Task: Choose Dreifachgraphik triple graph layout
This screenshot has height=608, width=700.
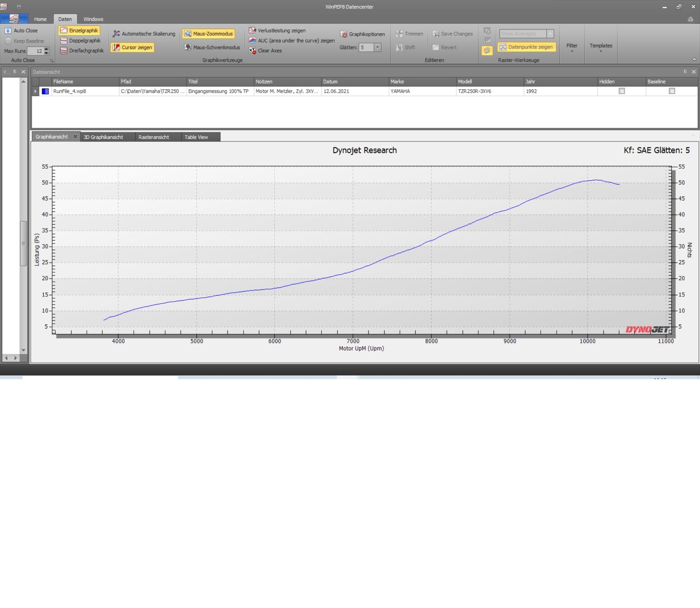Action: coord(82,51)
